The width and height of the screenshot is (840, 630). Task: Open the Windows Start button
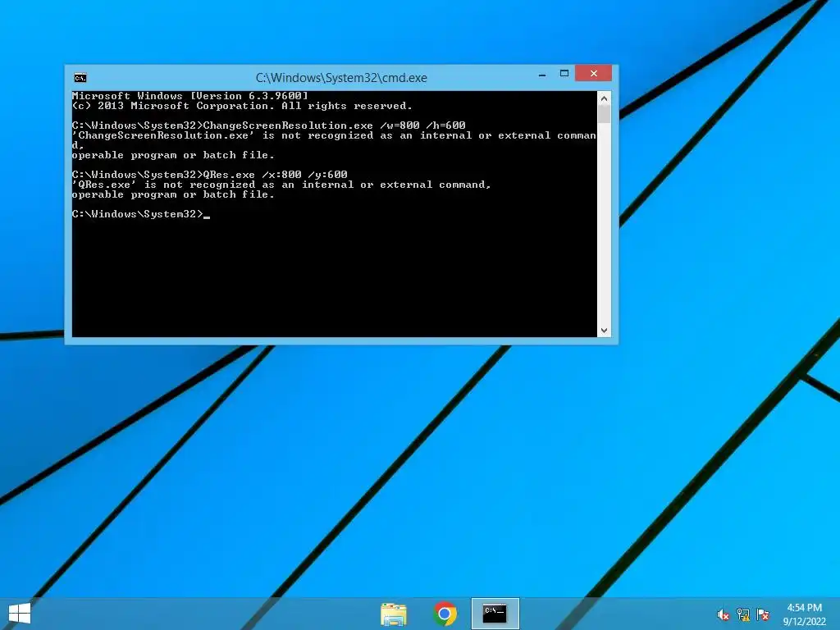point(20,614)
